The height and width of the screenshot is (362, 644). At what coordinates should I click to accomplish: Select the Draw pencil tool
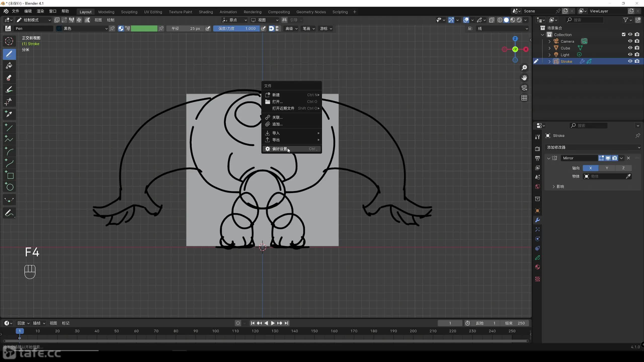coord(9,54)
